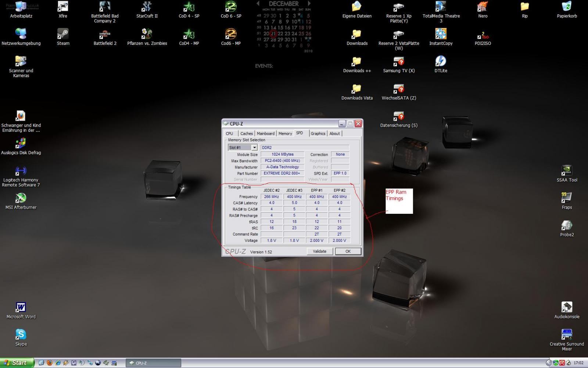Open WechselSATA (Z) drive icon

click(x=399, y=92)
